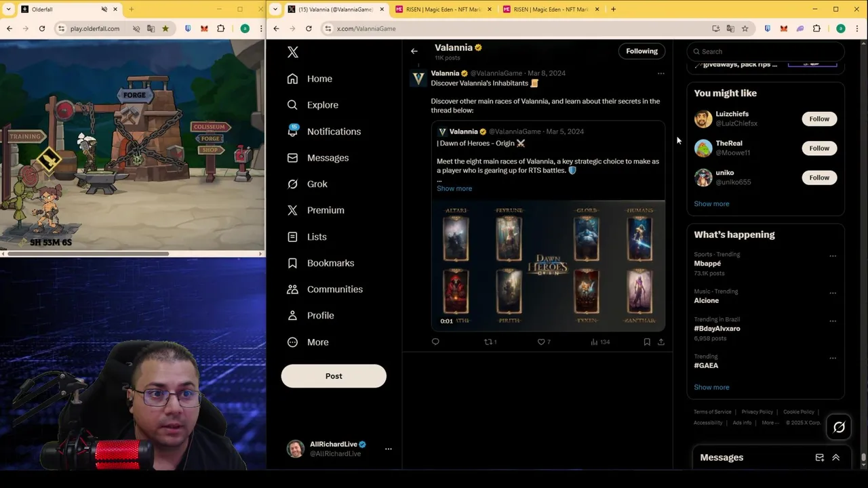The image size is (868, 488).
Task: Play the Dawn of Heroes video thumbnail
Action: [x=548, y=266]
